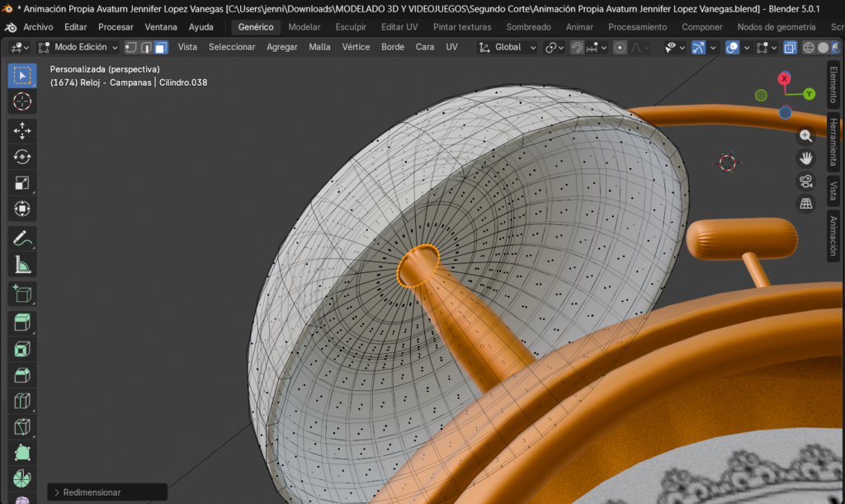Switch perspective/orthographic with grid icon
845x504 pixels.
click(805, 204)
